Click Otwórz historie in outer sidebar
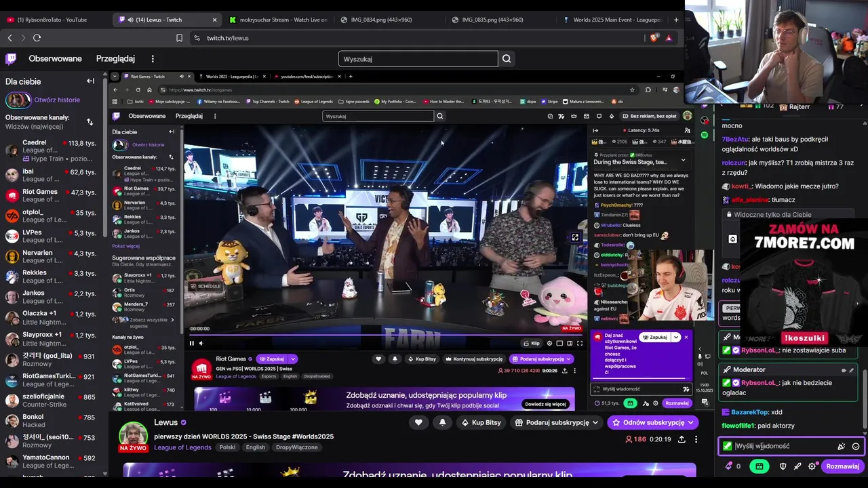 click(57, 100)
